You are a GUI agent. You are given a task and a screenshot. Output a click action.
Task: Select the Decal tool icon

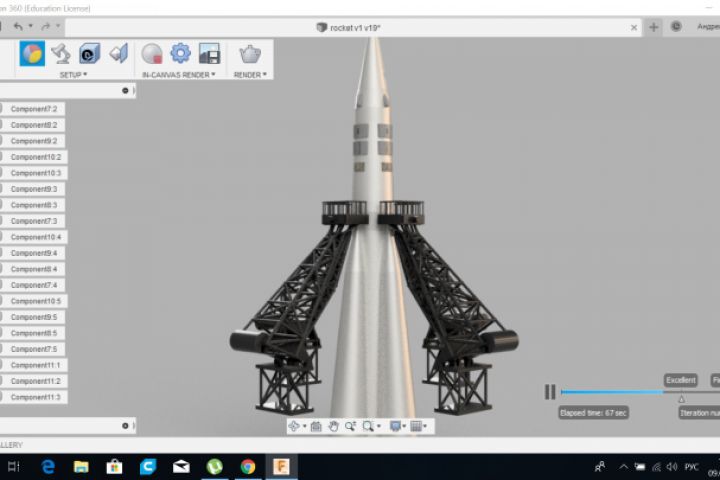(90, 53)
